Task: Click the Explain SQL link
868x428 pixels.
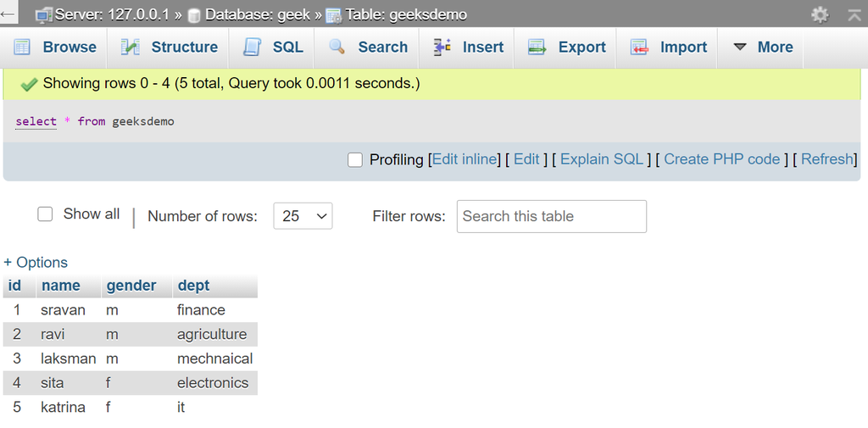Action: [x=602, y=159]
